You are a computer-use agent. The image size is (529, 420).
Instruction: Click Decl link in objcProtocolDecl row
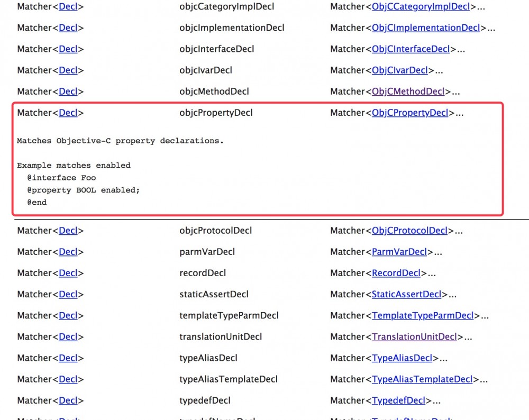68,231
